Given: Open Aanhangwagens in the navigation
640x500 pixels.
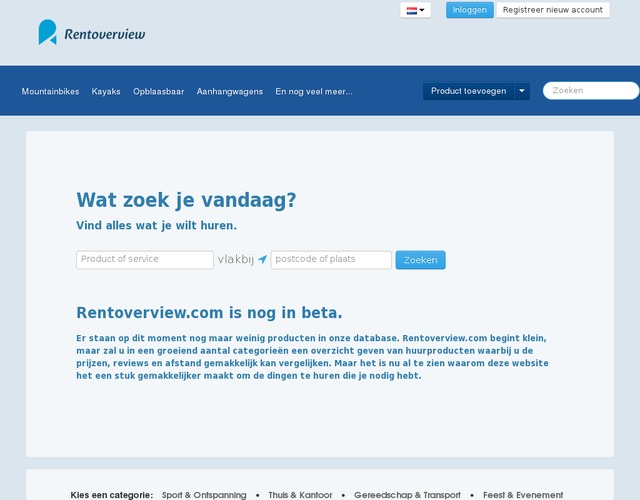Looking at the screenshot, I should pyautogui.click(x=230, y=91).
